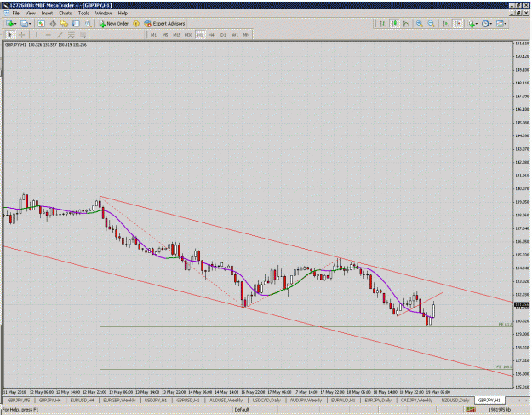Switch to the USDCAD,Daily chart tab
Viewport: 532px width, 415px height.
tap(266, 401)
